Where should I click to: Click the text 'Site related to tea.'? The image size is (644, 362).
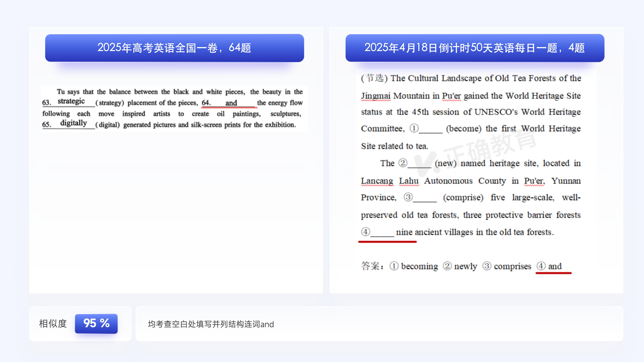pyautogui.click(x=394, y=146)
